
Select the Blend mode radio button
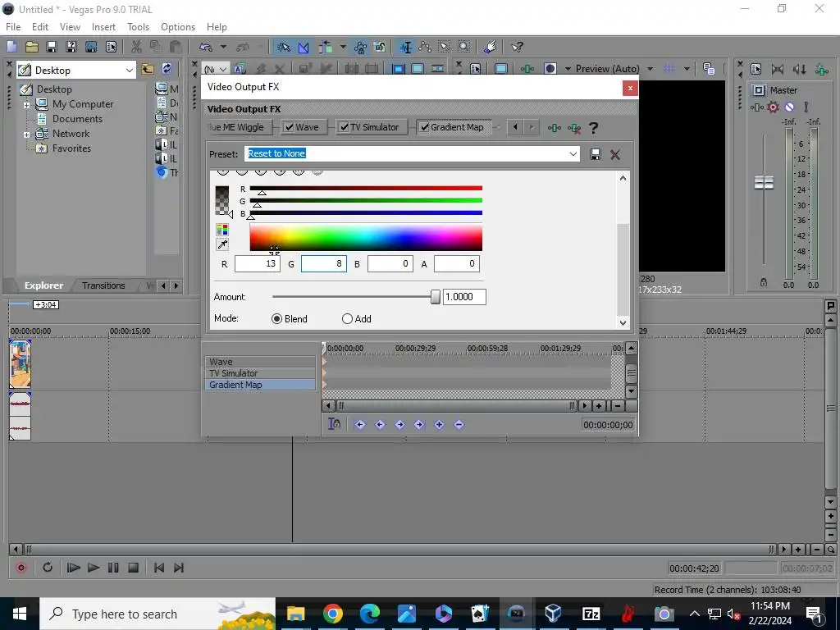coord(276,319)
